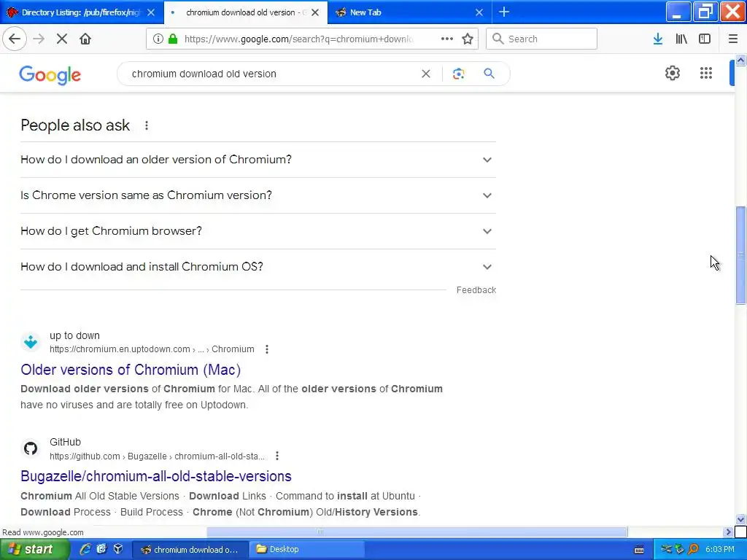Open more options for Uptodown result
The height and width of the screenshot is (560, 747).
pos(267,349)
